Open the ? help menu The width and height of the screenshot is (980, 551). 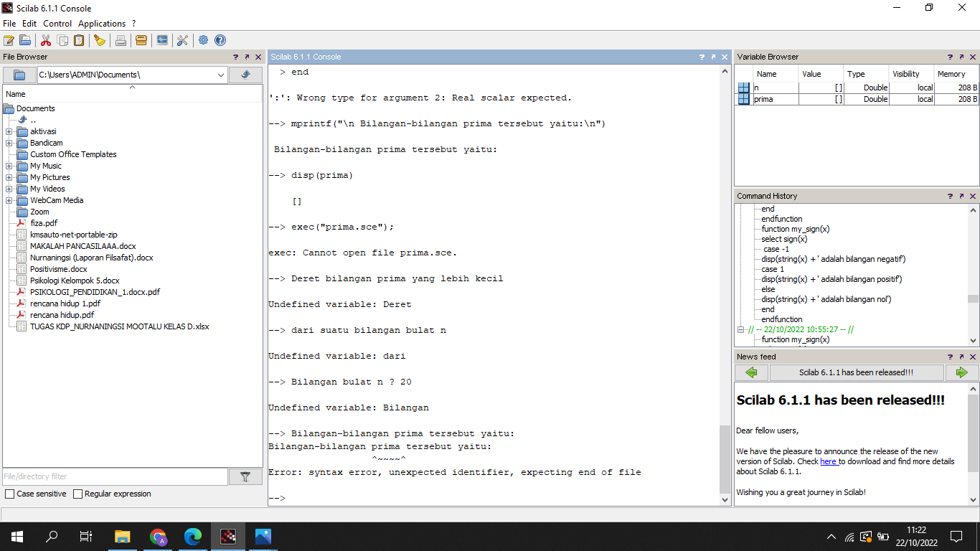tap(133, 24)
